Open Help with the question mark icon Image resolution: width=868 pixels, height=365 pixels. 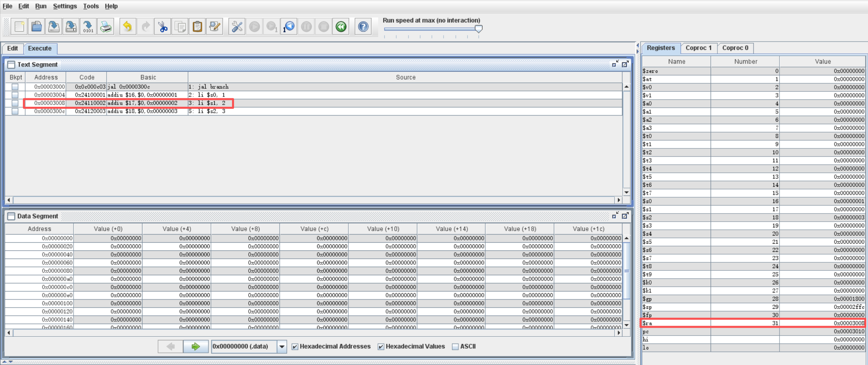[x=363, y=26]
